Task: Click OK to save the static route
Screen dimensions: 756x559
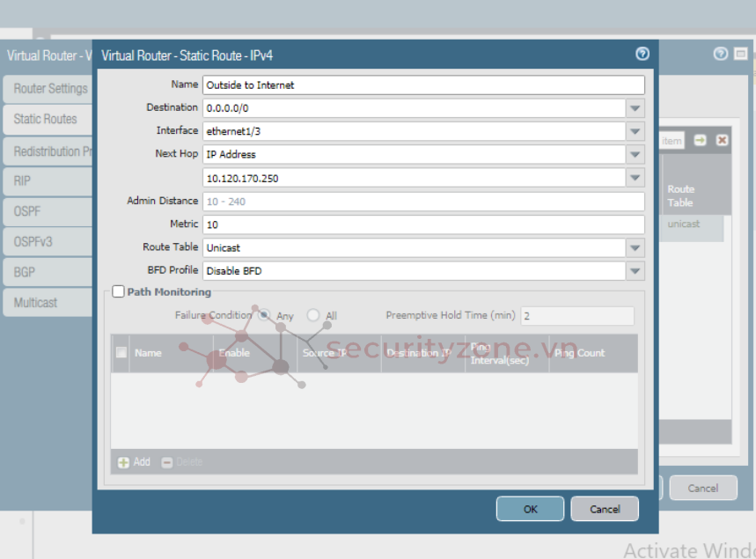Action: click(x=530, y=509)
